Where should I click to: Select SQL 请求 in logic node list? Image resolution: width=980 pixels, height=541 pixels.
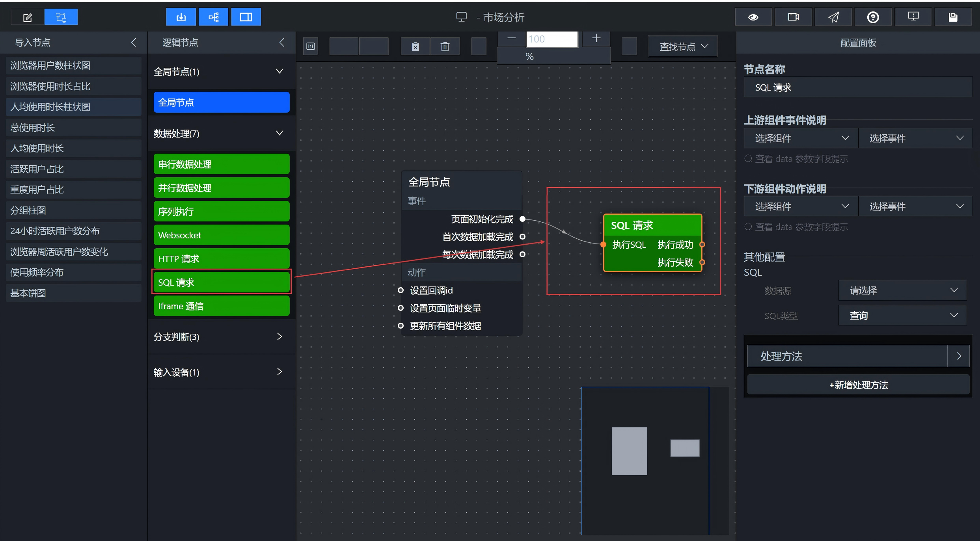pos(222,283)
